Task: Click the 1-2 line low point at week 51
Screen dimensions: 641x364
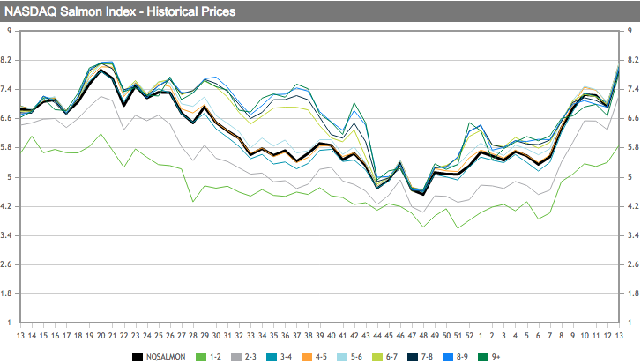Action: (458, 228)
